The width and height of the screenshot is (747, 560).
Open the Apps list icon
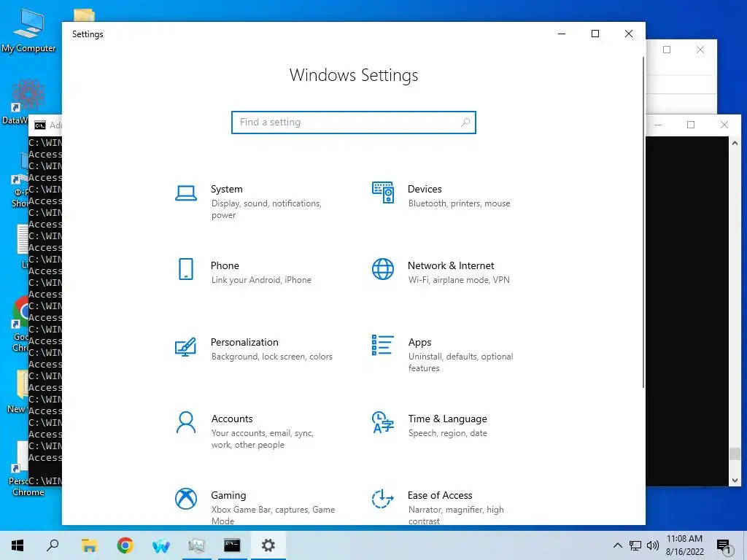[x=382, y=345]
